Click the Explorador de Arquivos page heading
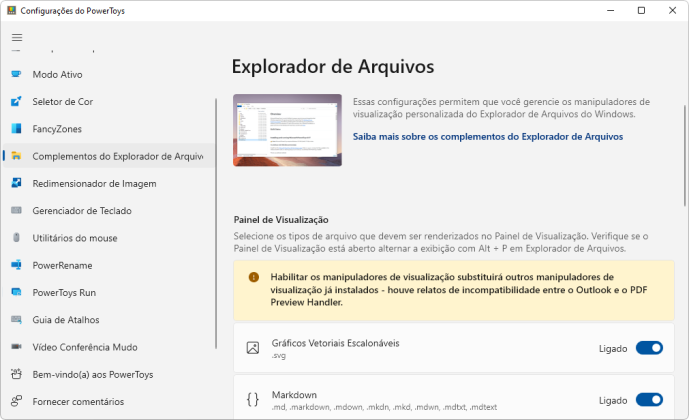The image size is (689, 420). pyautogui.click(x=333, y=67)
